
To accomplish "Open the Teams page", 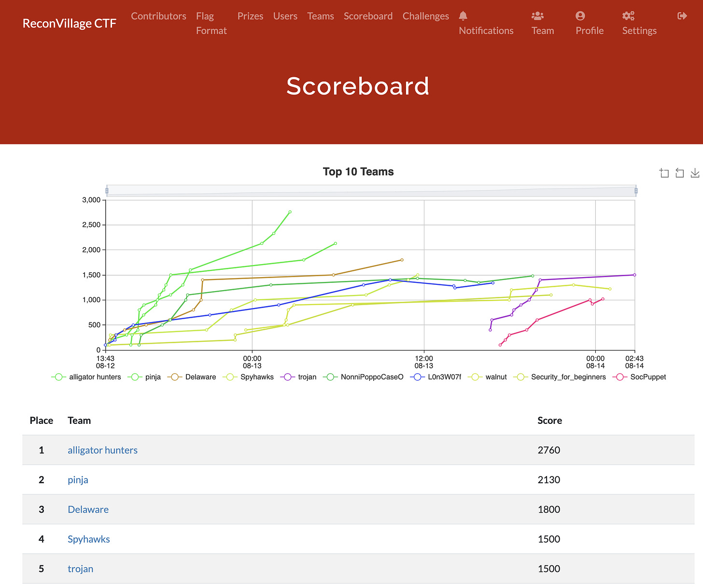I will [321, 16].
